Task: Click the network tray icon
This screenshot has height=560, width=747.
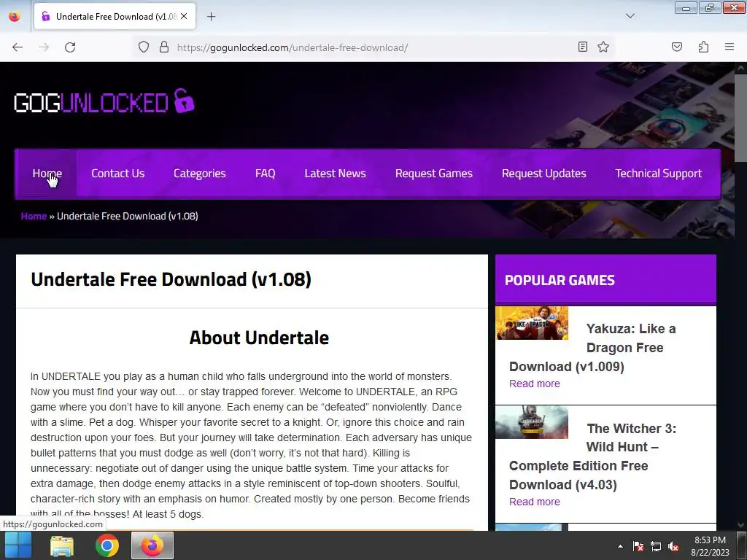Action: pyautogui.click(x=656, y=546)
